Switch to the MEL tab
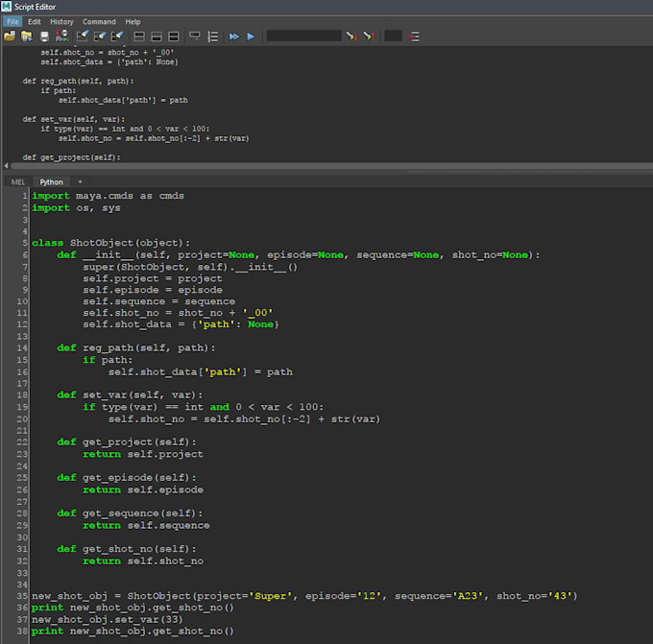653x644 pixels. tap(18, 181)
